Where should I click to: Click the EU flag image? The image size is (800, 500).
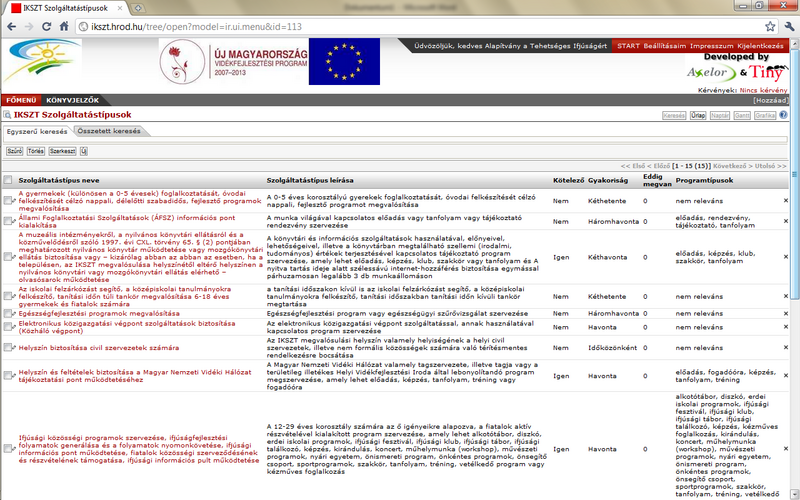(344, 62)
